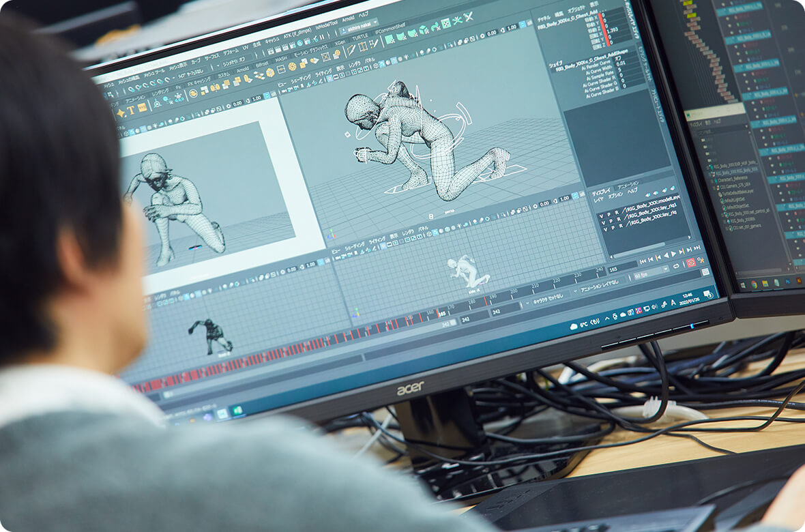
Task: Click the gold sparkle star shelf icon
Action: coord(121,113)
